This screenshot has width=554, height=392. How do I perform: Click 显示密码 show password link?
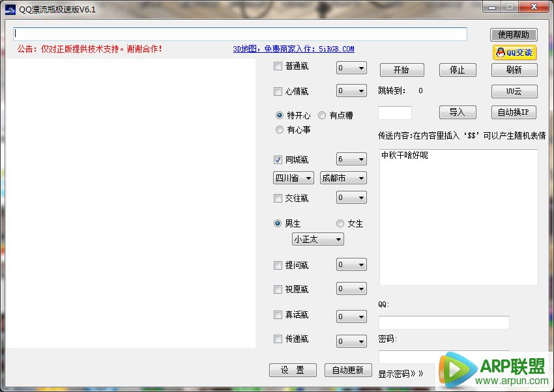(x=400, y=374)
